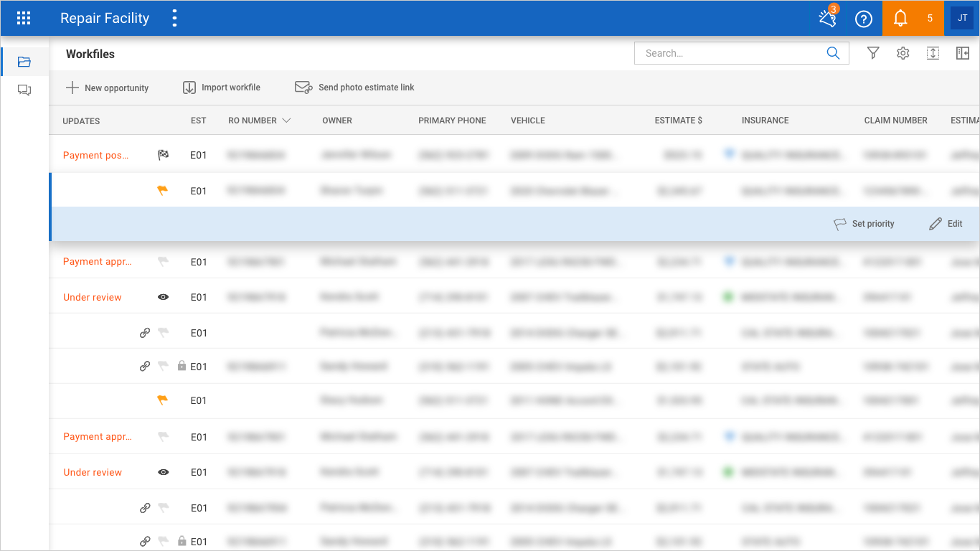
Task: Click Send photo estimate link
Action: [x=354, y=88]
